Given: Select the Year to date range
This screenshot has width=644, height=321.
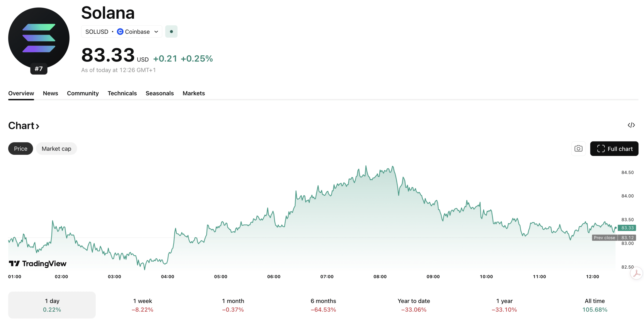Looking at the screenshot, I should pyautogui.click(x=414, y=305).
